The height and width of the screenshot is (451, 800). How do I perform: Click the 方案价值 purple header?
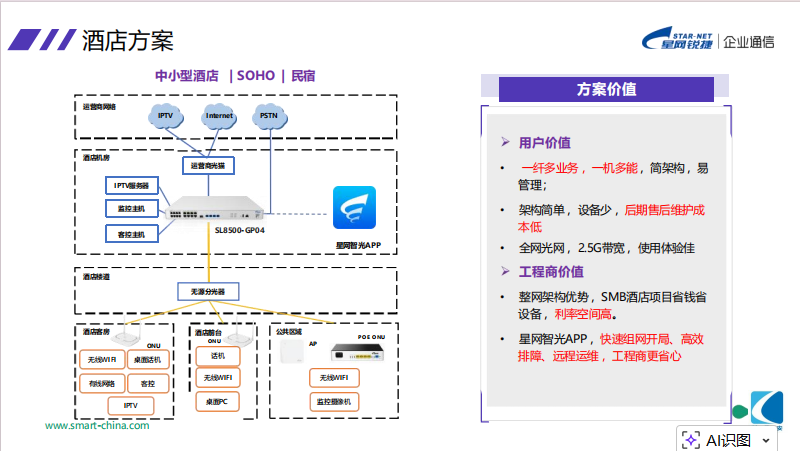[x=606, y=89]
